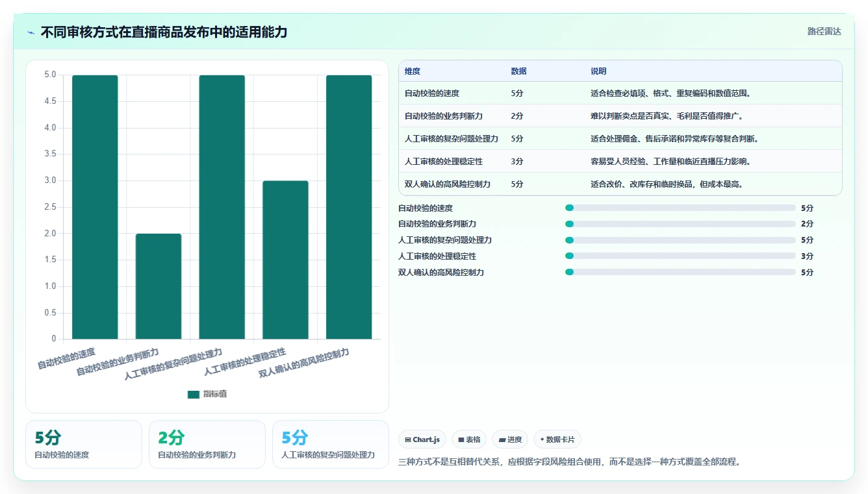Click the 路径雷达 label in the header

[824, 31]
